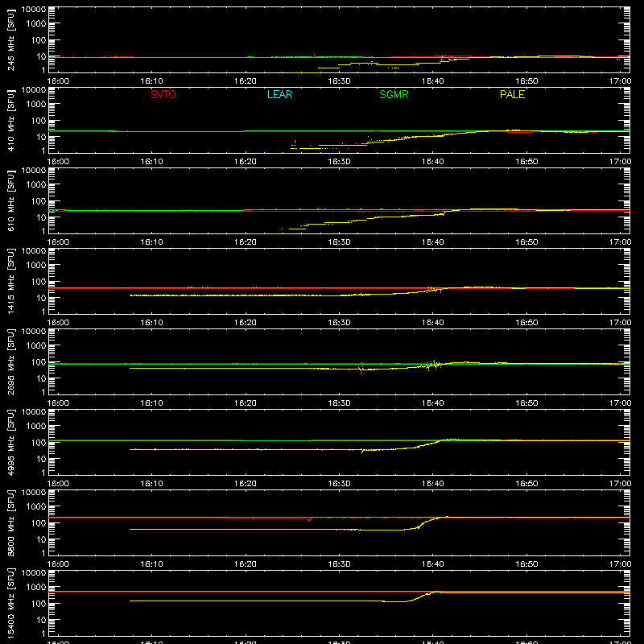Click the 100 y-axis label in 610 MHz panel

coord(39,201)
